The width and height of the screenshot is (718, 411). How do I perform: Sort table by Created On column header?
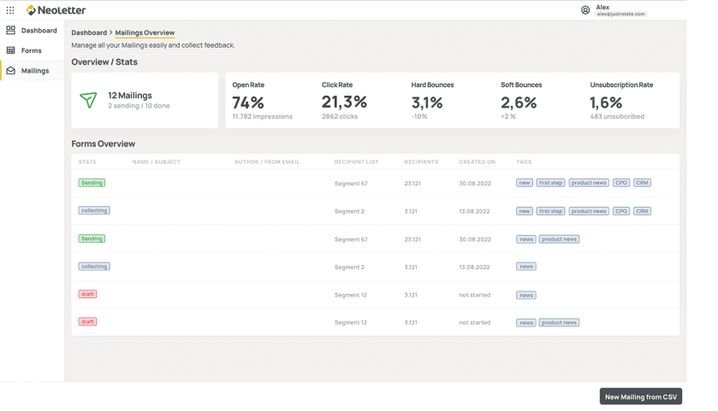pyautogui.click(x=477, y=162)
